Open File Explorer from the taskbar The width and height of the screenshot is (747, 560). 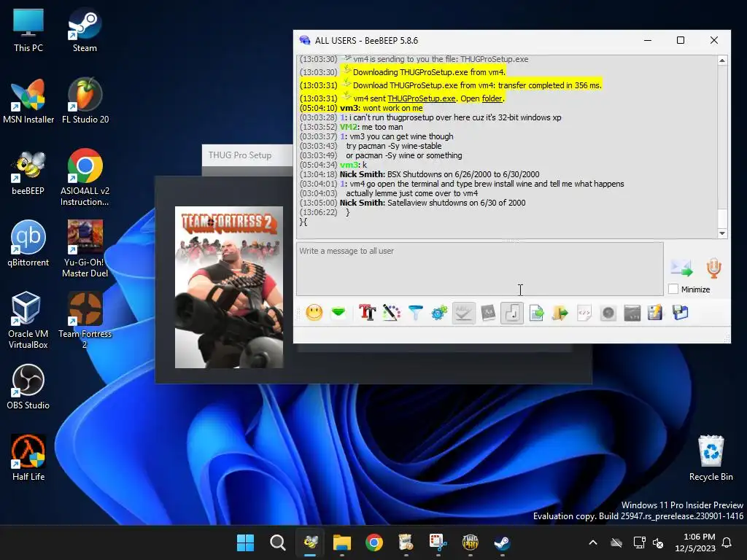coord(342,542)
